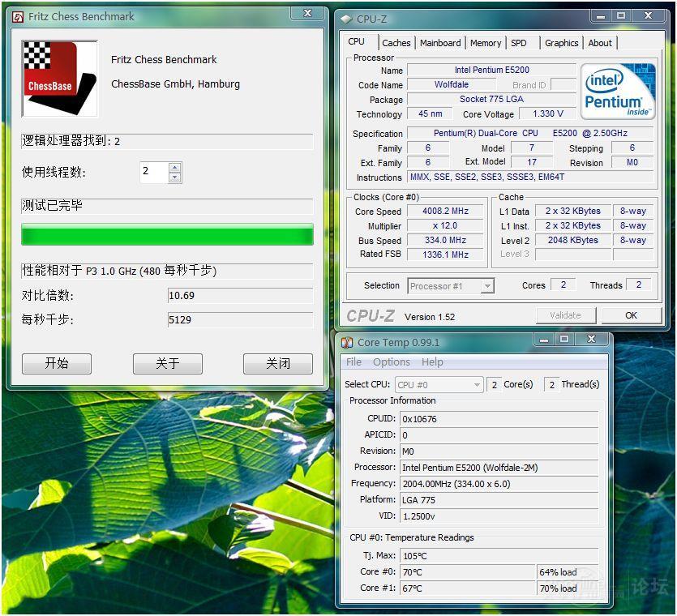Click the CPUID value 0x10676
The image size is (677, 616).
(x=499, y=419)
